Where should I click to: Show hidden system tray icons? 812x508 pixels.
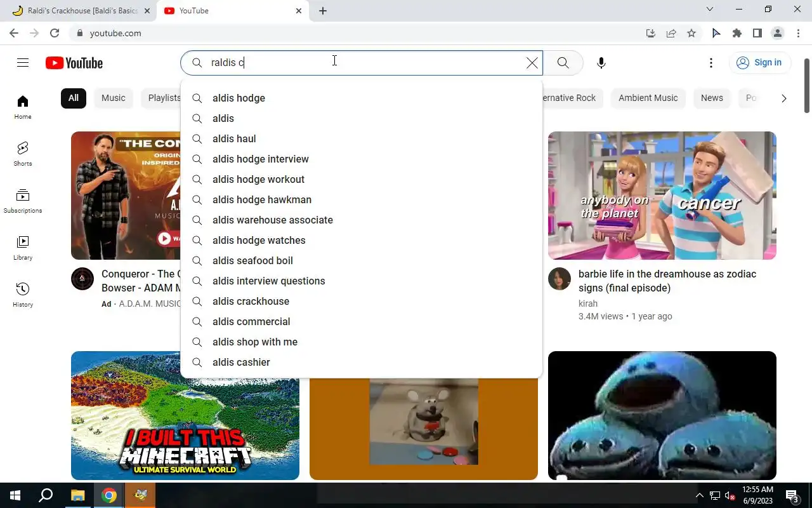click(700, 495)
